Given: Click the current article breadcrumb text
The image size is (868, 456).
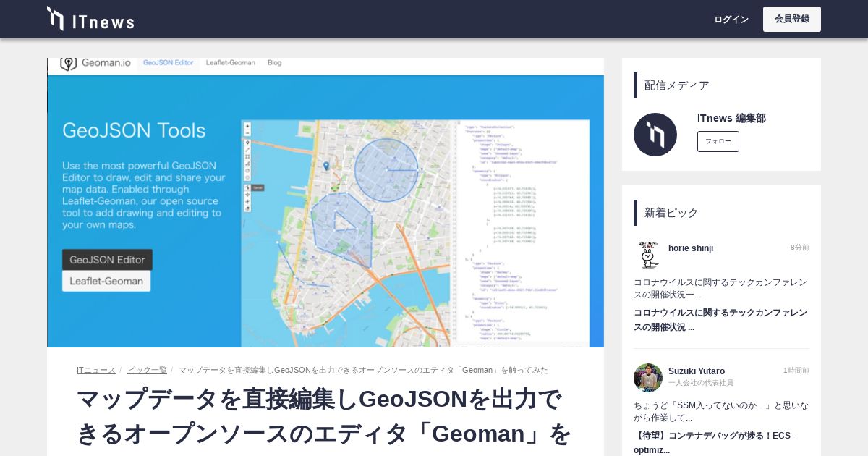Looking at the screenshot, I should point(363,370).
